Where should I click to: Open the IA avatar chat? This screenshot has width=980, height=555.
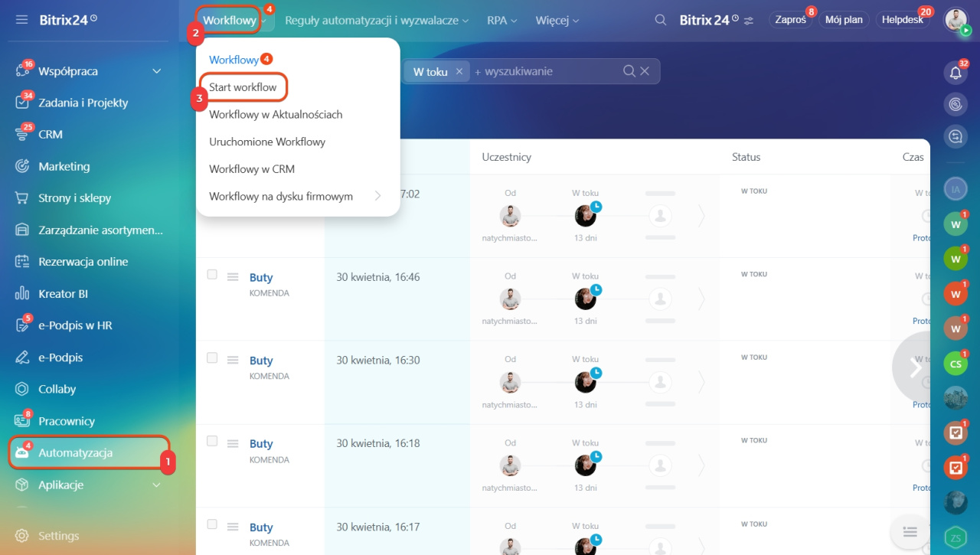[955, 188]
